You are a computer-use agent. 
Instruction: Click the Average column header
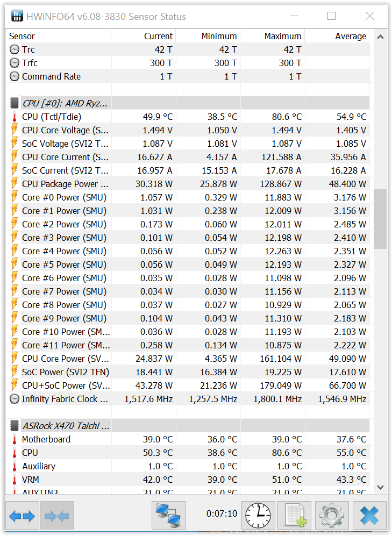[x=337, y=36]
